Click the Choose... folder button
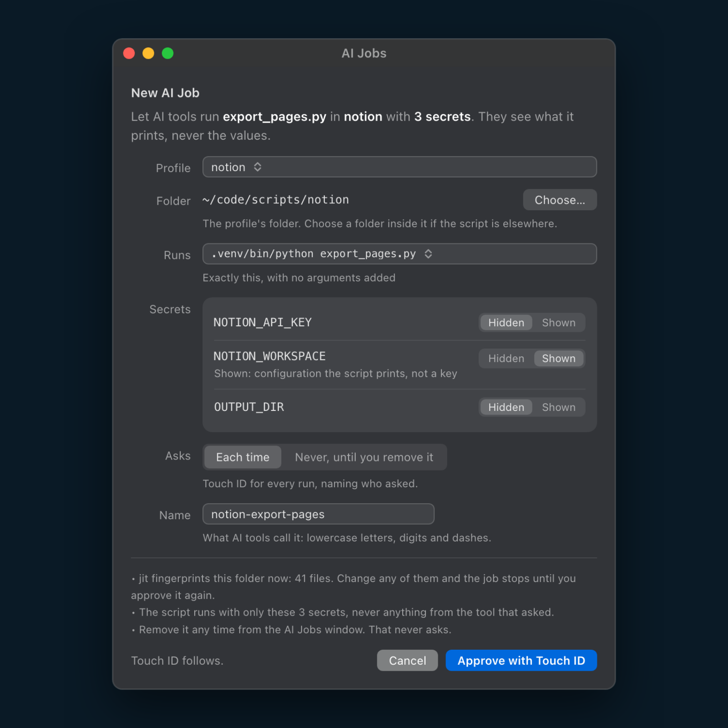728x728 pixels. pos(560,200)
